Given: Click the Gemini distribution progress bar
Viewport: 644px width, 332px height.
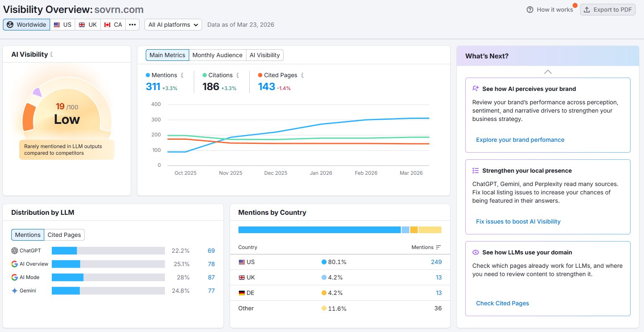Looking at the screenshot, I should pyautogui.click(x=108, y=291).
